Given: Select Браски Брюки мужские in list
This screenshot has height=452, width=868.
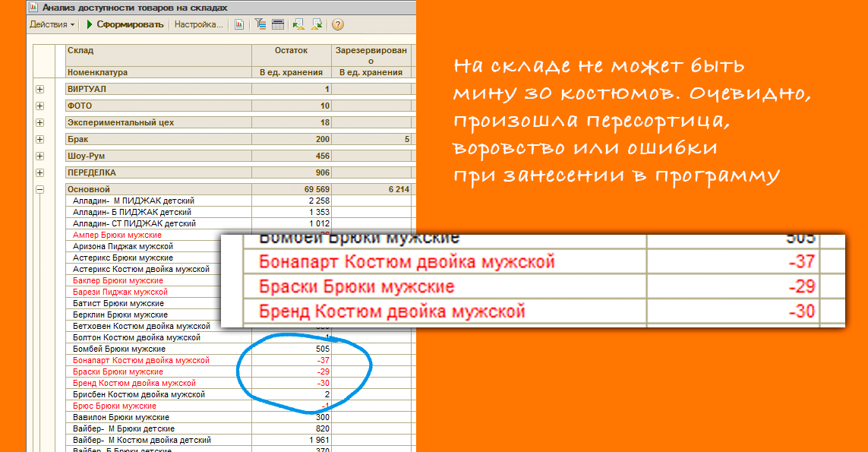Looking at the screenshot, I should click(x=118, y=371).
